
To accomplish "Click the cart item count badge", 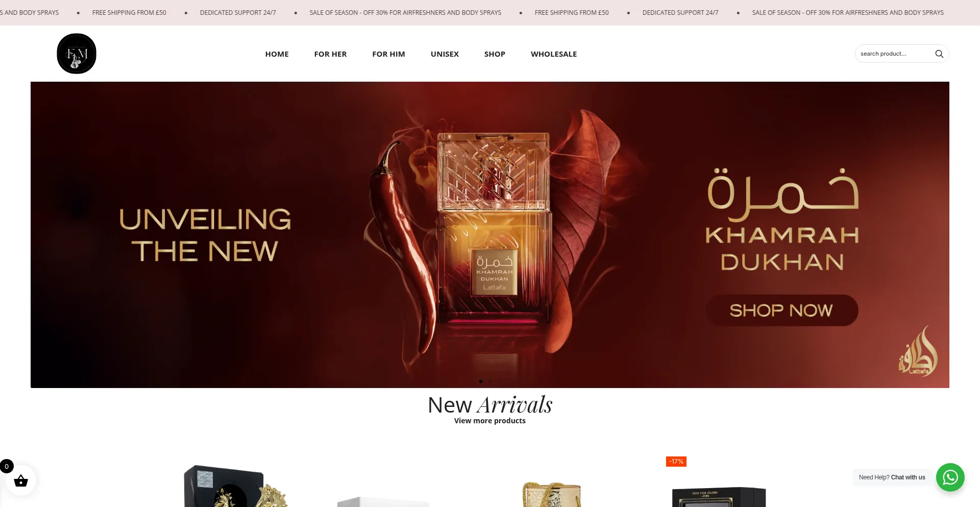I will coord(7,466).
